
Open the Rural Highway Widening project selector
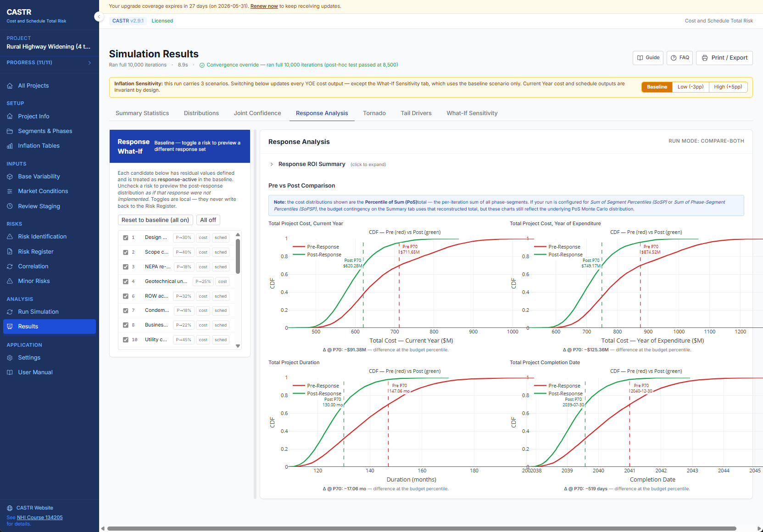(49, 47)
